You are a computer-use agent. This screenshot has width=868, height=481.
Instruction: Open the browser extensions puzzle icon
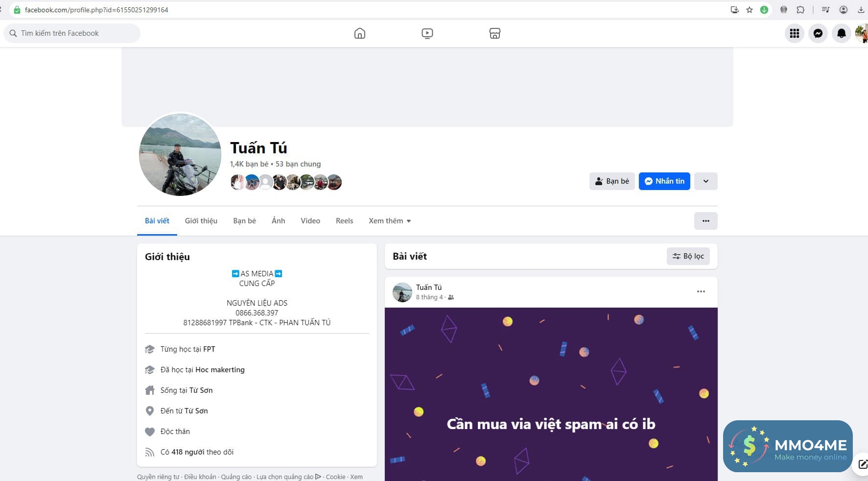coord(800,10)
